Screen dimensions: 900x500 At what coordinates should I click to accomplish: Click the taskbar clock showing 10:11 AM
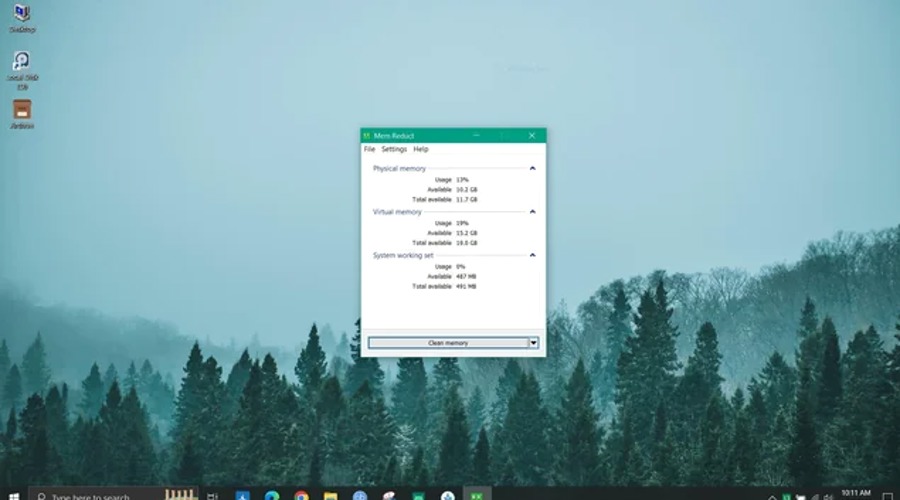[x=855, y=494]
